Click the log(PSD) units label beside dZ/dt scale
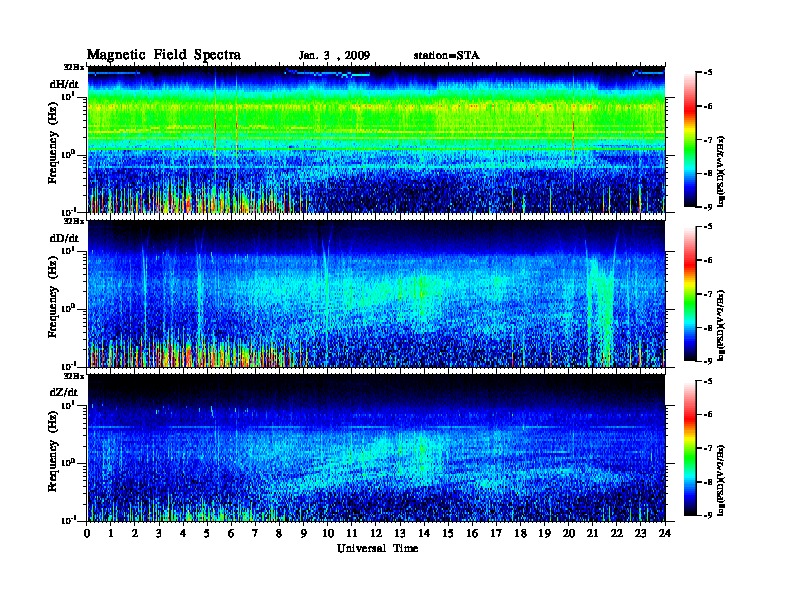This screenshot has width=792, height=612. click(721, 480)
